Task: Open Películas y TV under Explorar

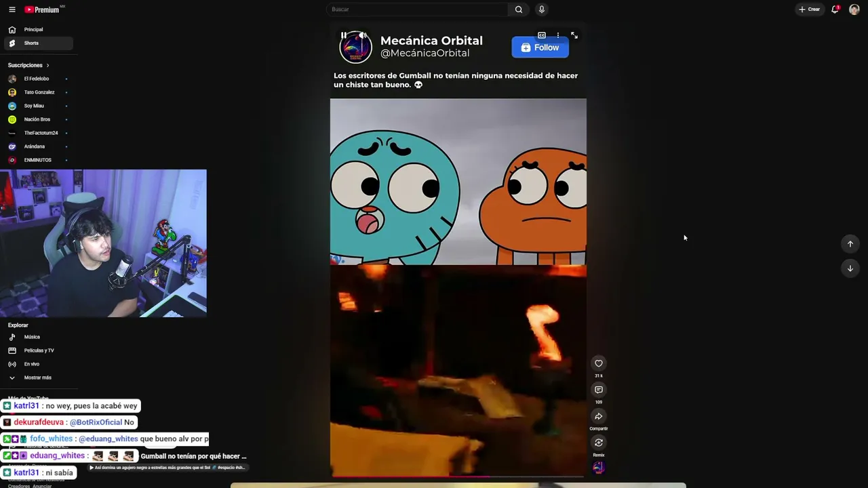Action: click(38, 350)
